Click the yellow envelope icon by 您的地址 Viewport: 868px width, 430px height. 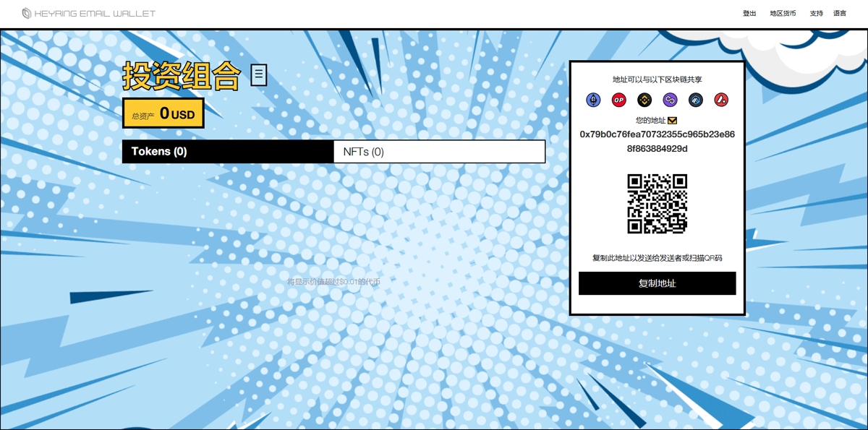(x=672, y=120)
